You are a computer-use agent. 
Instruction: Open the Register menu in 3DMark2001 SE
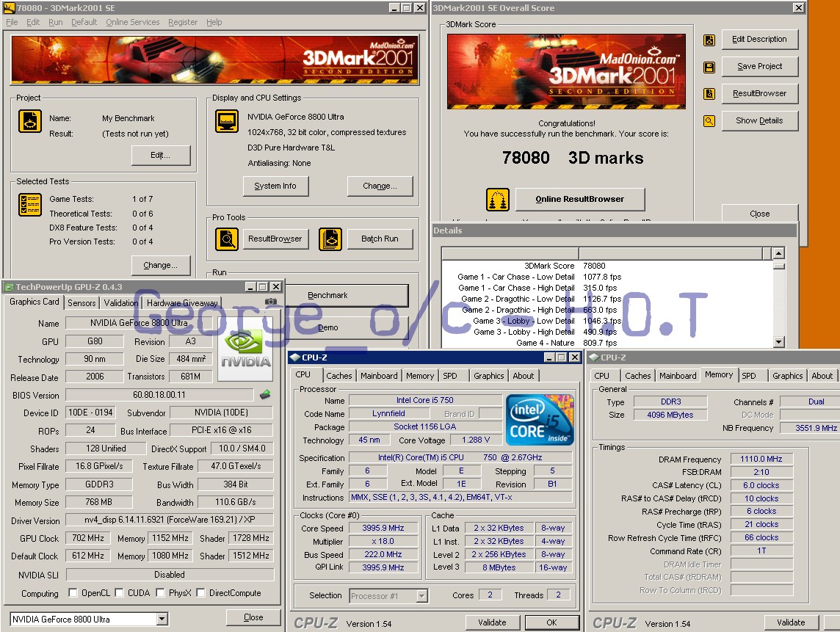coord(183,22)
